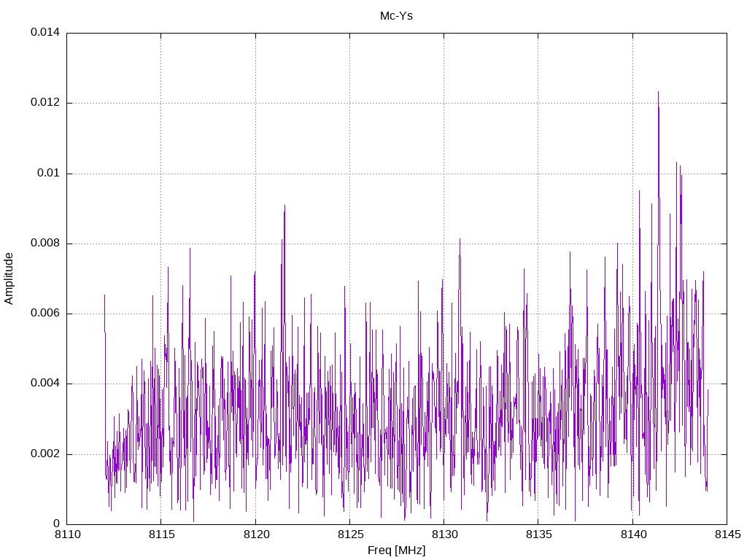Select the 8125 x-axis tick label
This screenshot has width=747, height=560.
(x=349, y=534)
